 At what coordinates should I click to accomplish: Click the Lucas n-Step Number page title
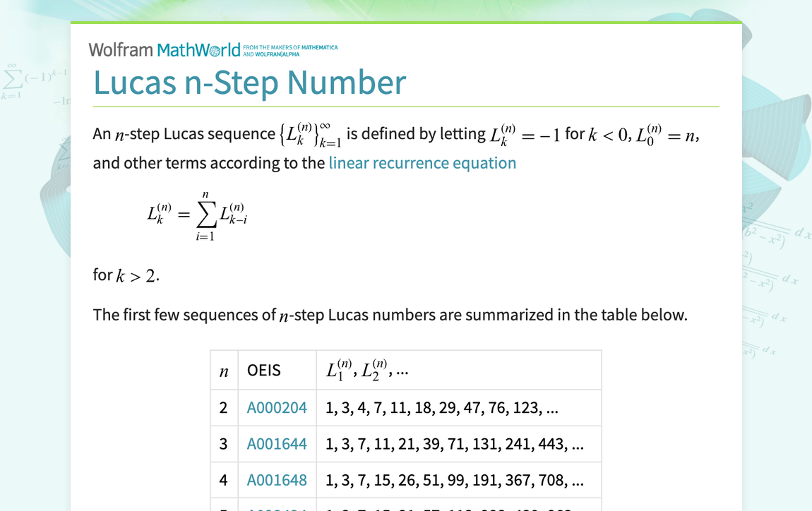pos(250,82)
